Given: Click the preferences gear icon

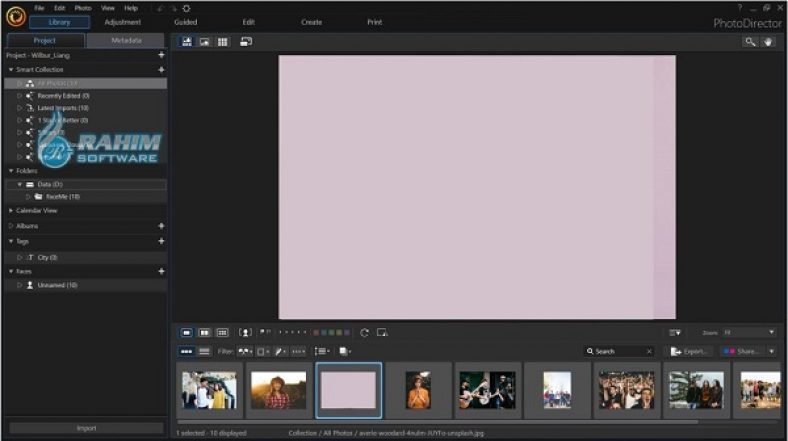Looking at the screenshot, I should pos(187,8).
